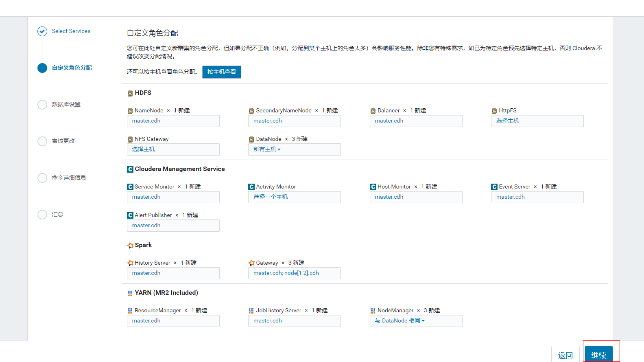This screenshot has height=362, width=644.
Task: Click the Spark star icon
Action: (x=130, y=246)
